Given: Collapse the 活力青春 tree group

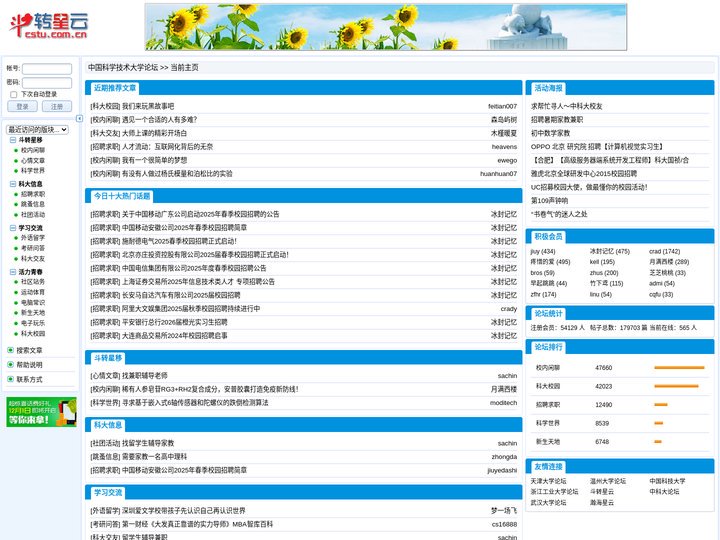Looking at the screenshot, I should 13,272.
